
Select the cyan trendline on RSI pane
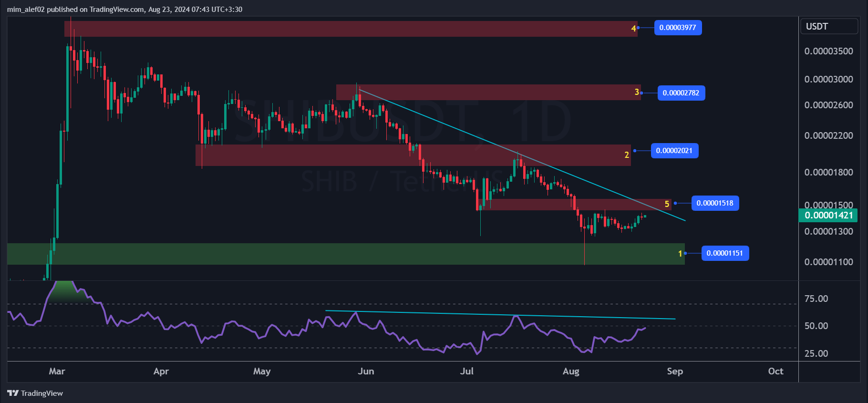(500, 315)
